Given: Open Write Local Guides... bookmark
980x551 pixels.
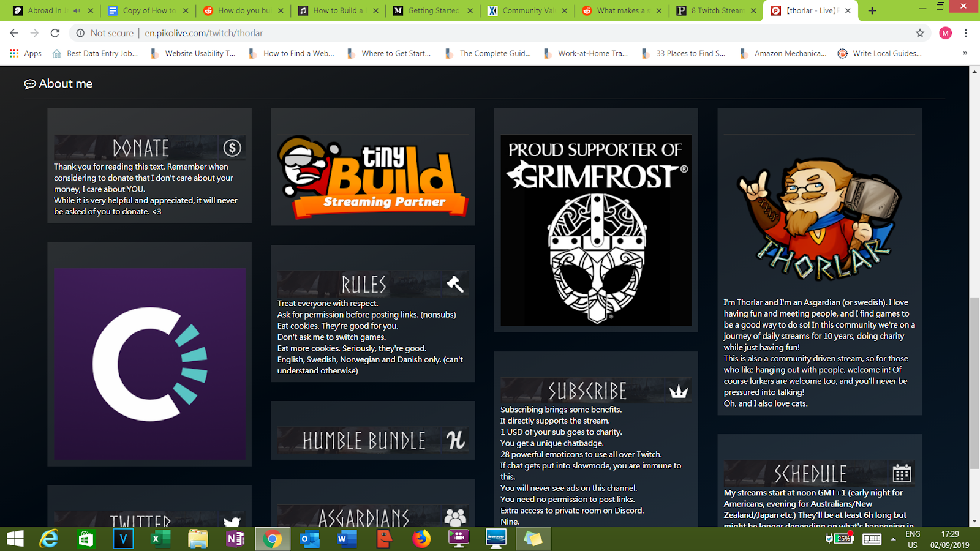Looking at the screenshot, I should (880, 53).
